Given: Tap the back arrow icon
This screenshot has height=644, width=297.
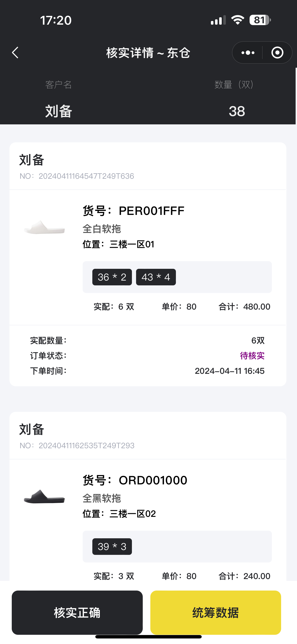Looking at the screenshot, I should [15, 53].
